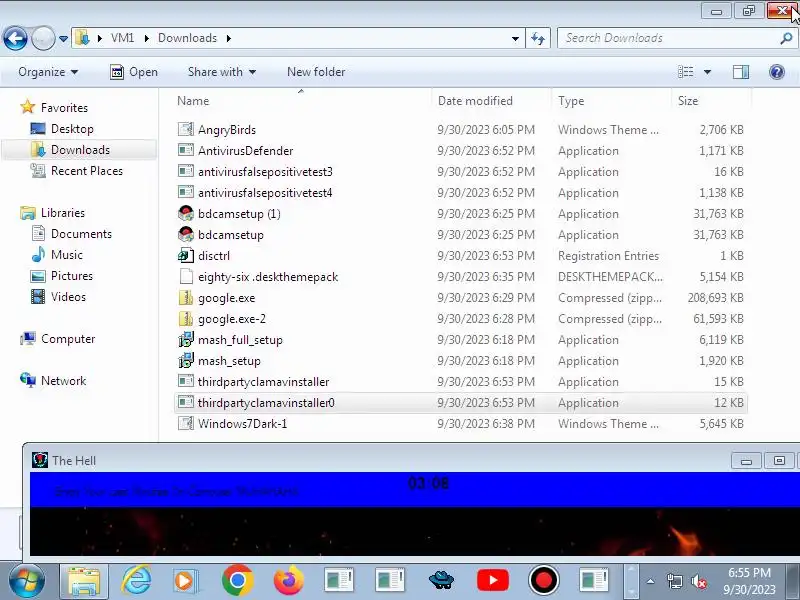Click the VM1 breadcrumb in address bar
Image resolution: width=800 pixels, height=600 pixels.
point(122,38)
